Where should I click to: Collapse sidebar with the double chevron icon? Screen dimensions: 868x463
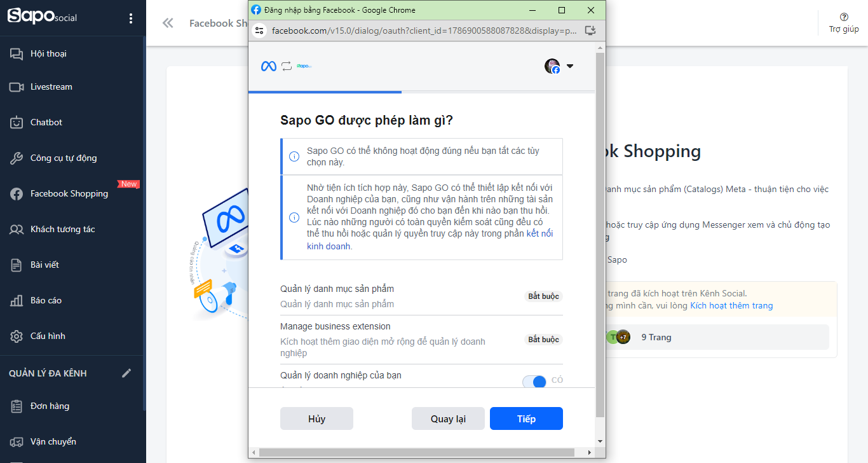click(x=168, y=24)
